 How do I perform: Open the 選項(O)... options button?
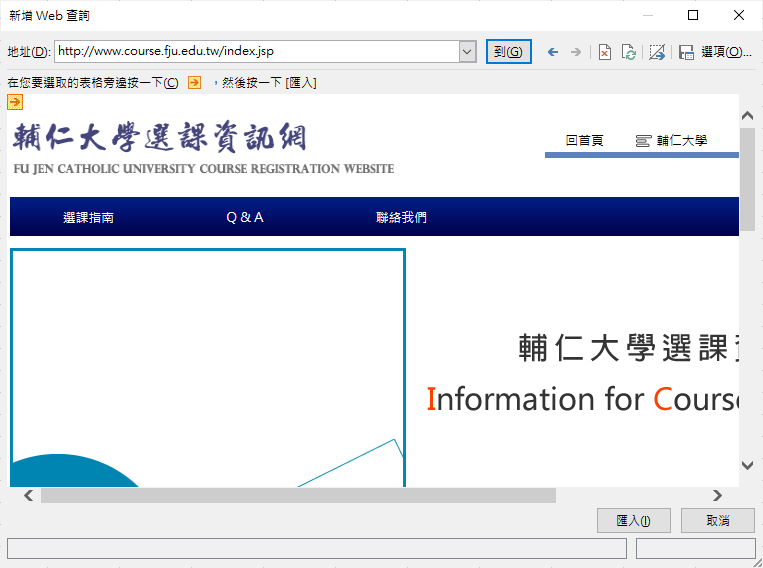726,52
